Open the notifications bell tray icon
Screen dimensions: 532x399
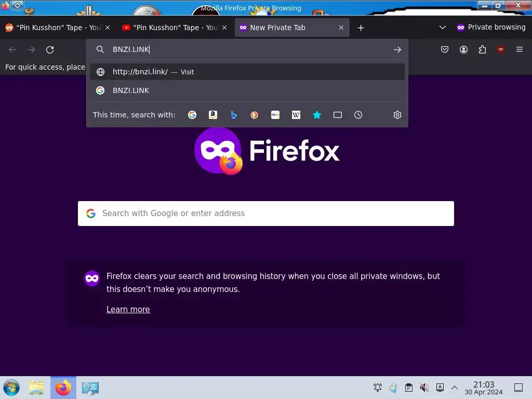(378, 388)
